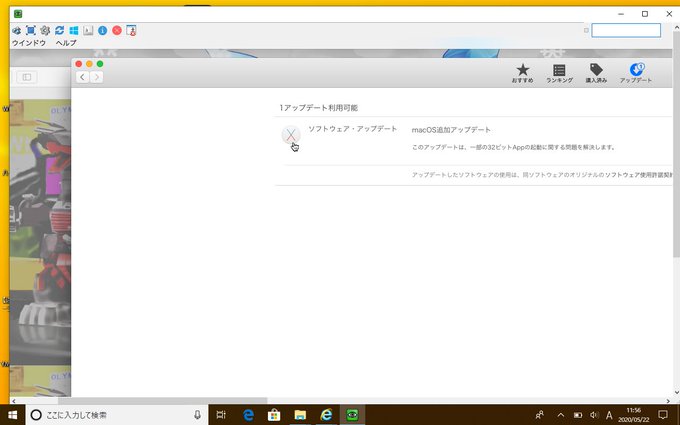Open Internet Explorer from taskbar
Screen dimensions: 680x425
pos(326,415)
